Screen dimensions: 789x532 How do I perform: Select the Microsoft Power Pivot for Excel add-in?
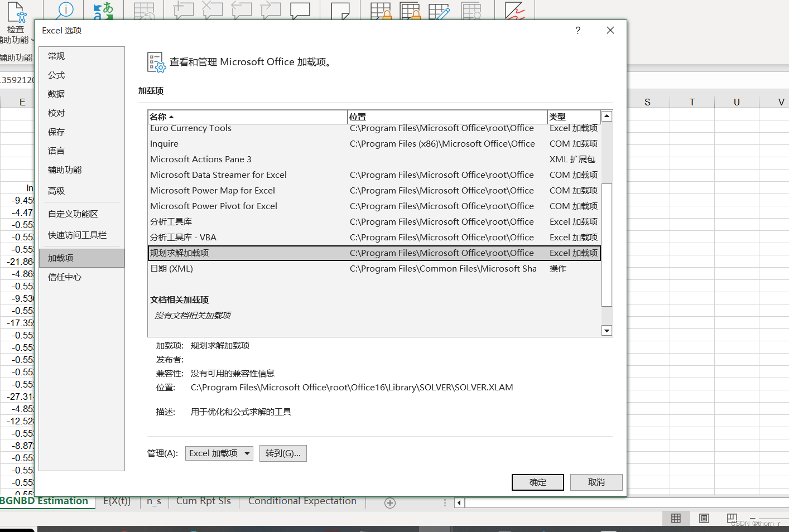click(x=374, y=206)
